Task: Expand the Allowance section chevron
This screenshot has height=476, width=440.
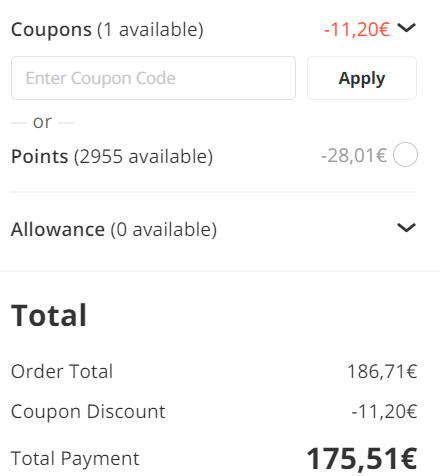Action: [406, 228]
